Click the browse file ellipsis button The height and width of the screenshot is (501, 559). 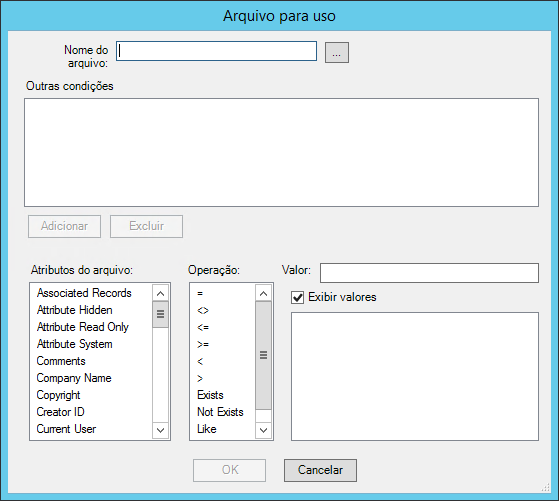[x=337, y=52]
